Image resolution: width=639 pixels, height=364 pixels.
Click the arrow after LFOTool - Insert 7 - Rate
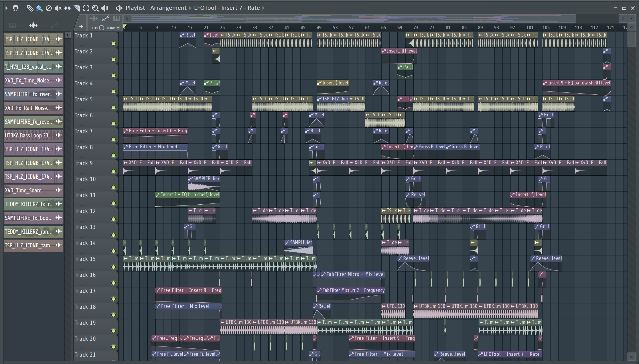(263, 8)
